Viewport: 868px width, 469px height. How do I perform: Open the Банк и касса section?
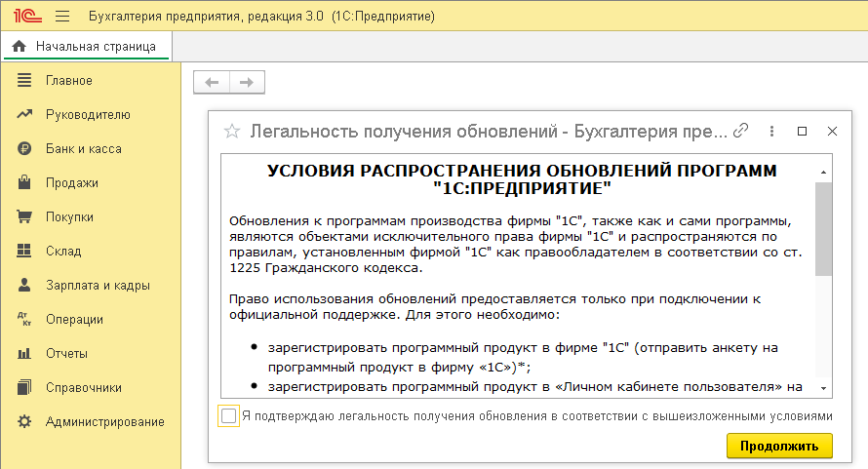pos(84,148)
